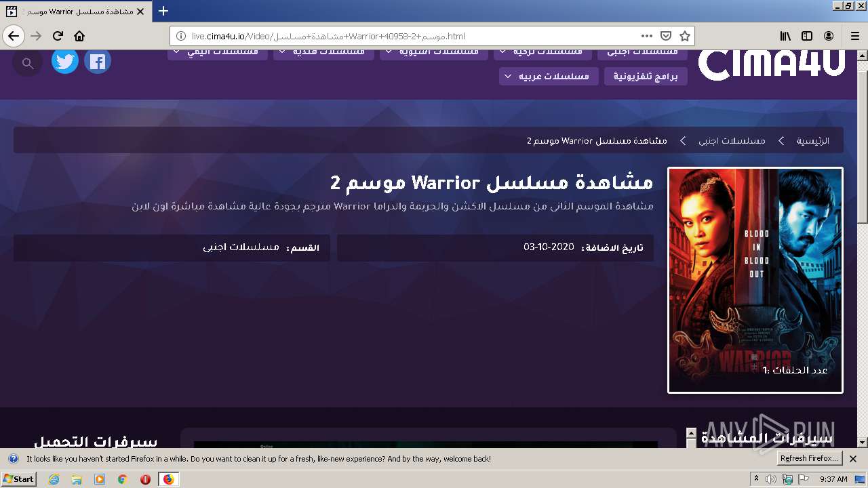Click the Cima4U site logo
This screenshot has width=868, height=488.
[772, 64]
